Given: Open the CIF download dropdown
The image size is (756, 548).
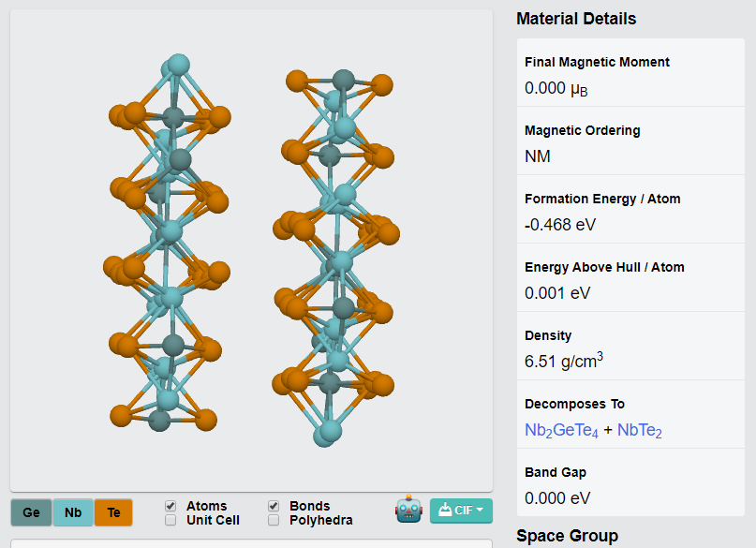Looking at the screenshot, I should coord(461,511).
